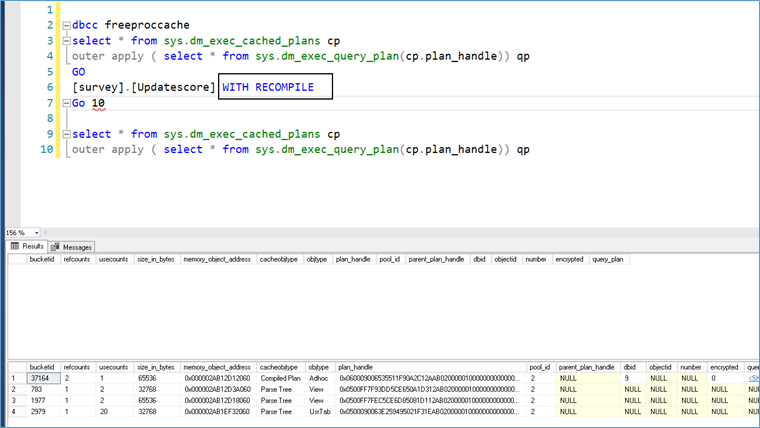The width and height of the screenshot is (760, 428).
Task: Open the Messages tab
Action: 71,247
